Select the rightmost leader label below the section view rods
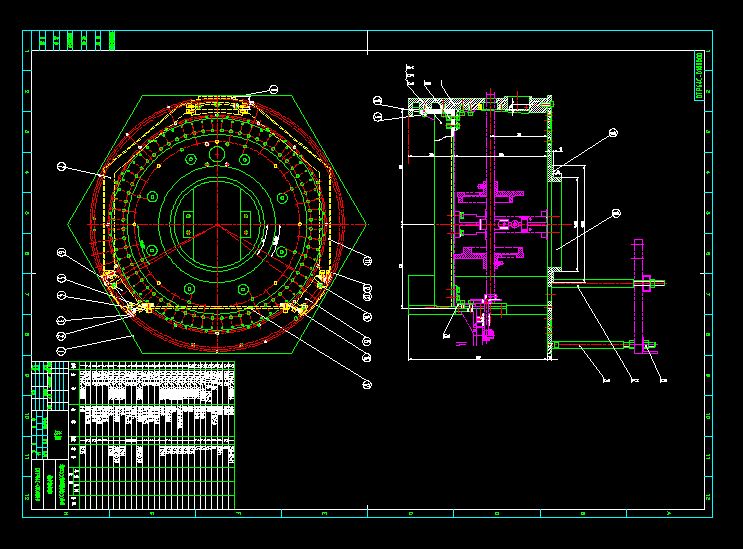This screenshot has width=743, height=549. 663,380
